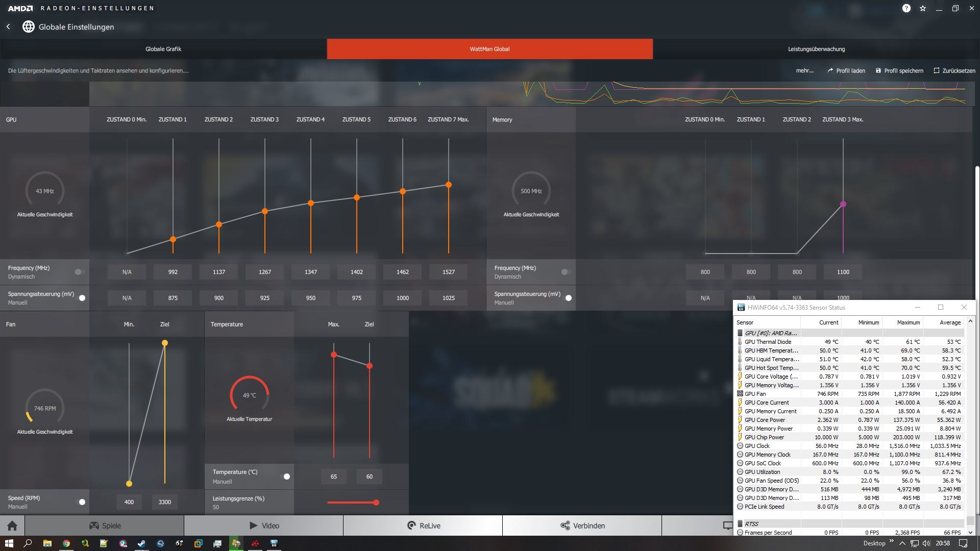Click the Average column header in HWiNFO
Screen dimensions: 980x551
pyautogui.click(x=943, y=322)
